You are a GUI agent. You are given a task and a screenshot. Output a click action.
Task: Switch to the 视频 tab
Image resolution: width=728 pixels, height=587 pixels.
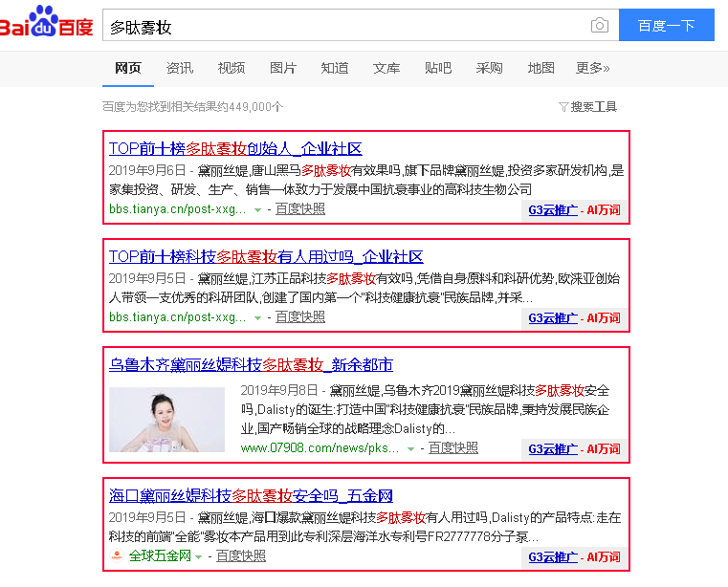(x=232, y=68)
